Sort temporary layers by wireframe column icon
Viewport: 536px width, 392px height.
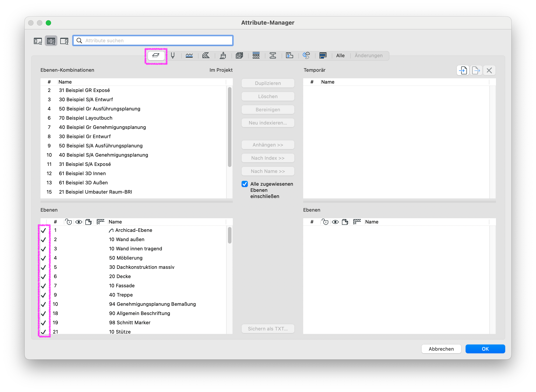coord(345,222)
